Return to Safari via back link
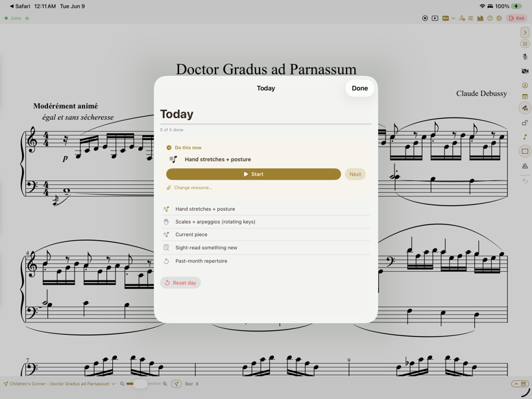Screen dimensions: 532x399 coord(20,6)
